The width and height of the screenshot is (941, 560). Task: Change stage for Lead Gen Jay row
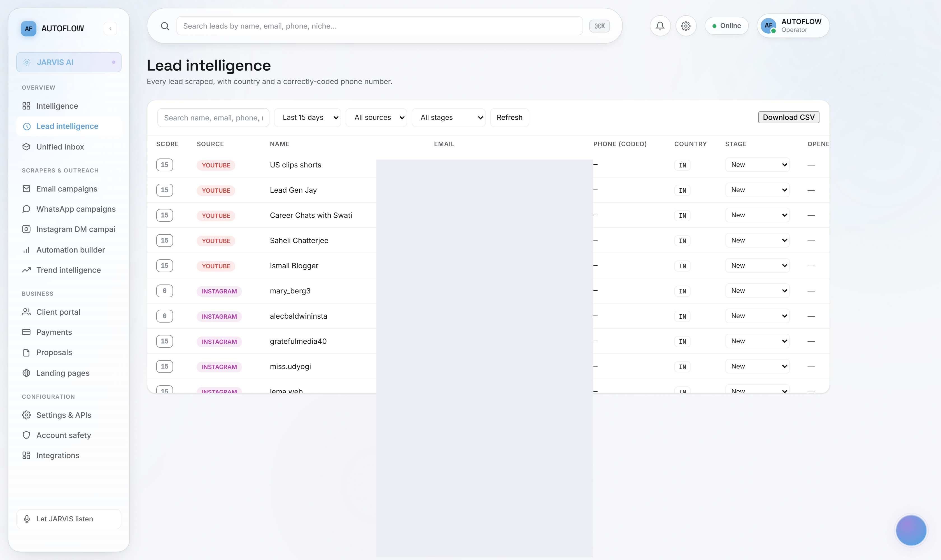click(x=757, y=190)
